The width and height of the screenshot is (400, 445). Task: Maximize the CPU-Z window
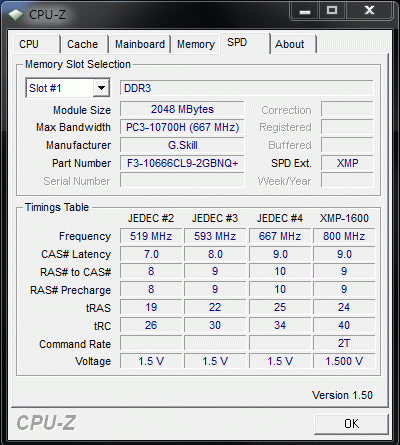pos(332,11)
